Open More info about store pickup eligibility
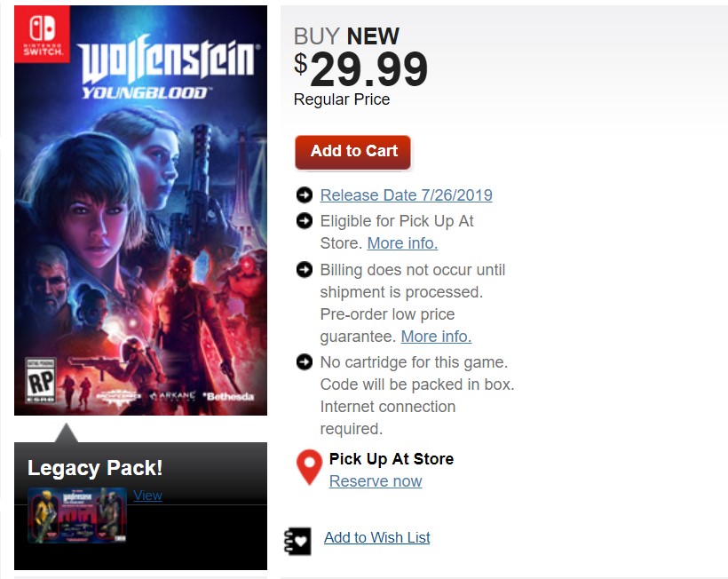Screen dimensions: 728x579 click(x=402, y=243)
